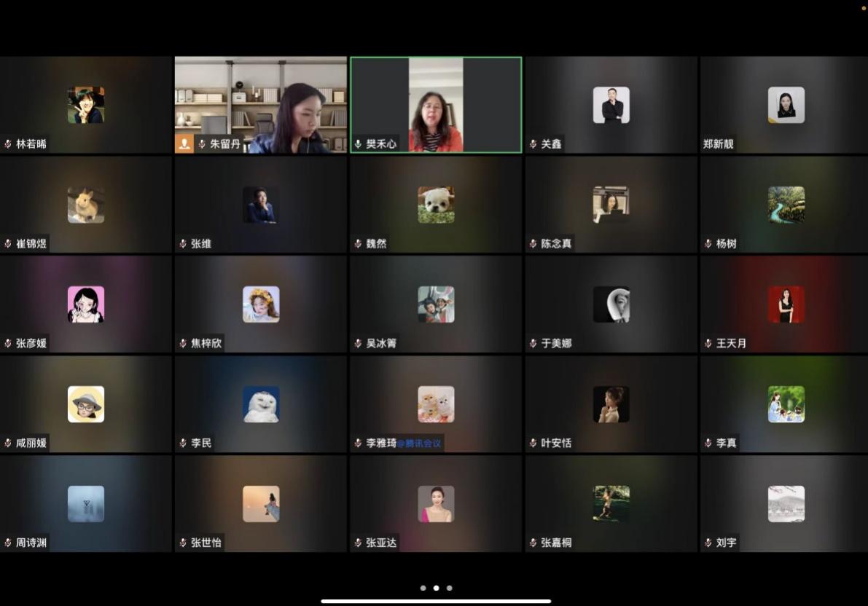The image size is (868, 606).
Task: Click the muted mic icon next to 李民
Action: pyautogui.click(x=183, y=443)
